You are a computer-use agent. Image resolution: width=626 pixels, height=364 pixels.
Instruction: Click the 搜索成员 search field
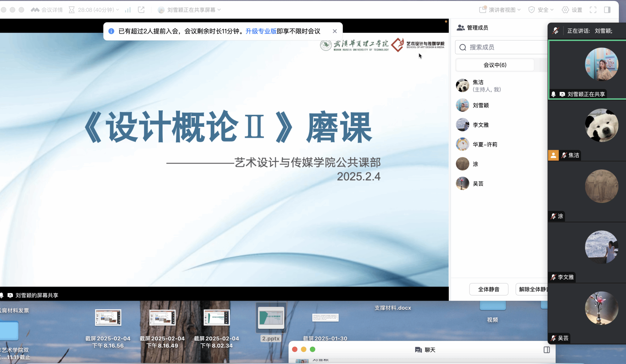click(501, 47)
